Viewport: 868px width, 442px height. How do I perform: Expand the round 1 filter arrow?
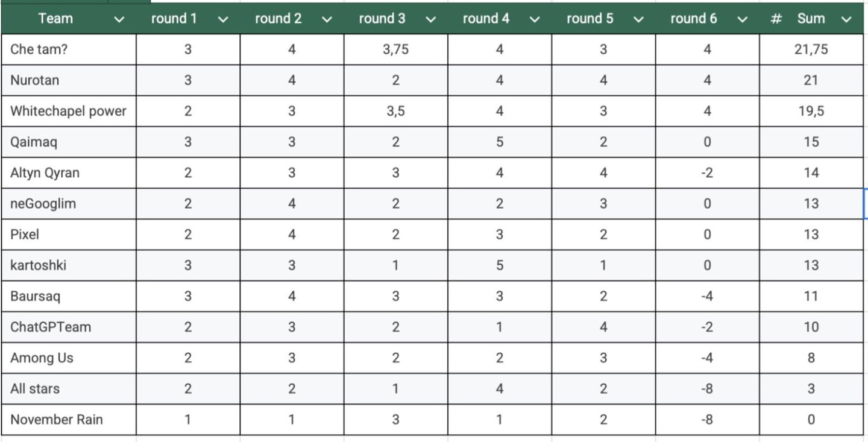223,19
